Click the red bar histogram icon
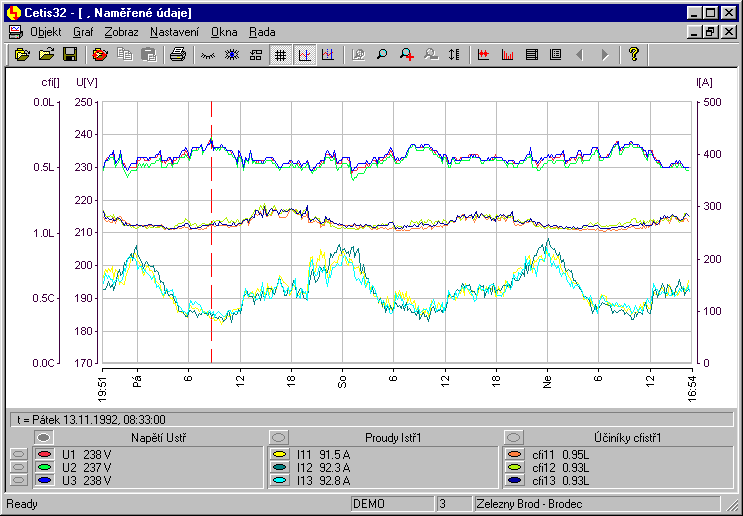The image size is (743, 516). point(507,55)
